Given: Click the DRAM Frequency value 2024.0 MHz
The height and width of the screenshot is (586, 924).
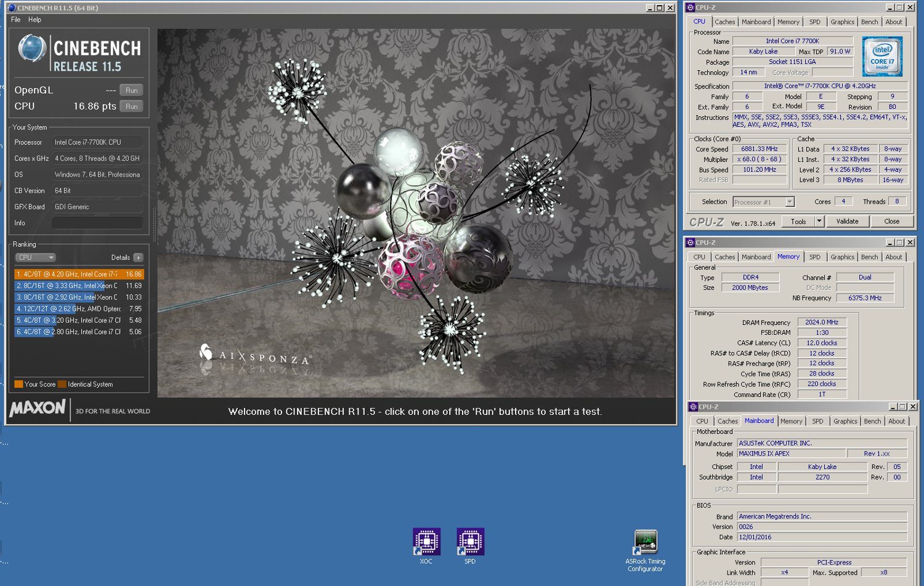Looking at the screenshot, I should 822,322.
